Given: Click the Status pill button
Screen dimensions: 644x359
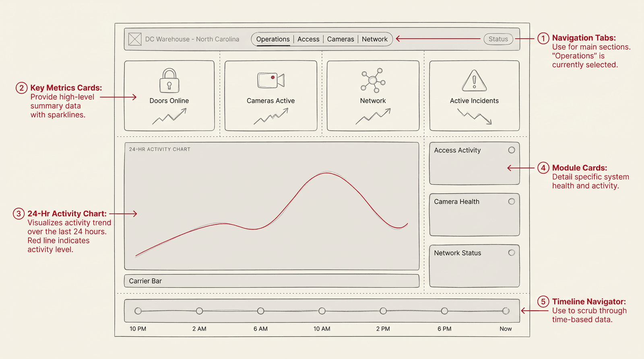Looking at the screenshot, I should [x=498, y=39].
